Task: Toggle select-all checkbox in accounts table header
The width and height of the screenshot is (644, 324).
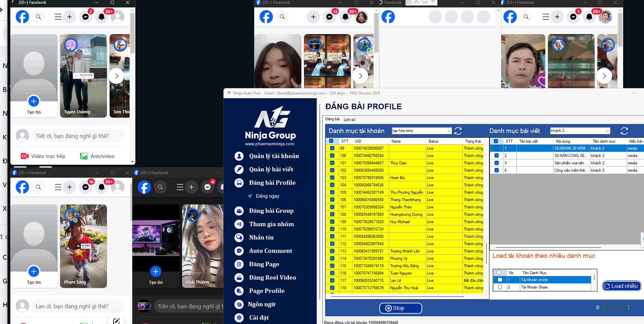Action: tap(331, 141)
